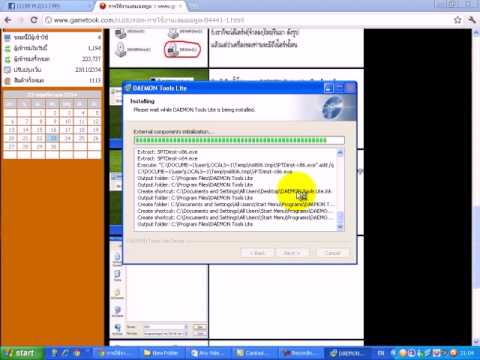Go back with the browser back arrow

(x=8, y=20)
